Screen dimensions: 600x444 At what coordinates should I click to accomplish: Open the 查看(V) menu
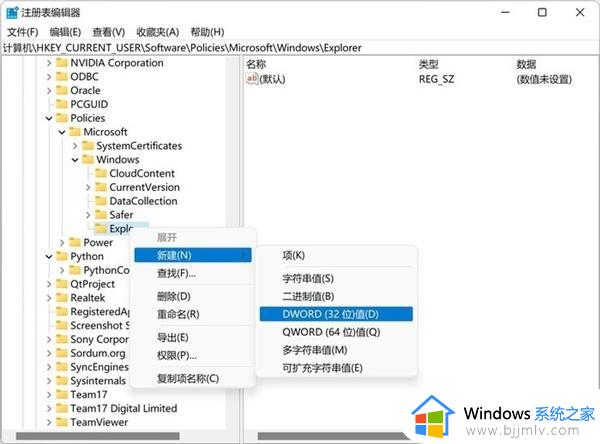click(109, 32)
